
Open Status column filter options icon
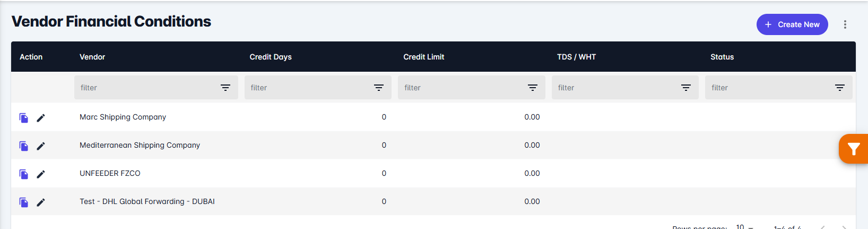[840, 88]
